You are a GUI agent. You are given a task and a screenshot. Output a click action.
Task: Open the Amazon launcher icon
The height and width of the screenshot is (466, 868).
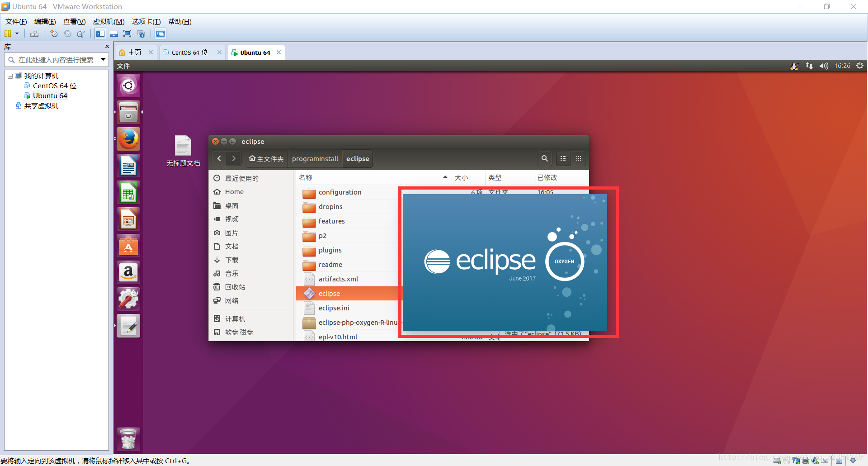(x=128, y=272)
